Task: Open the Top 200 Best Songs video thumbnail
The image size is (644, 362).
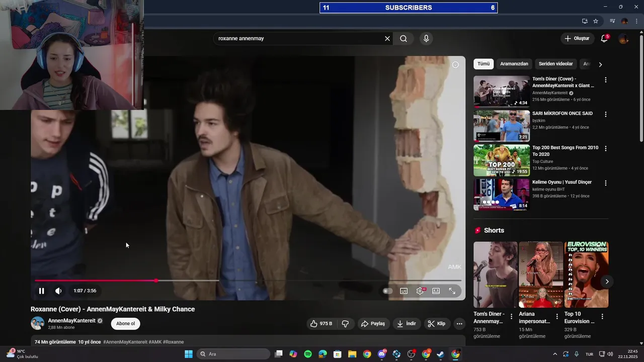Action: 502,160
